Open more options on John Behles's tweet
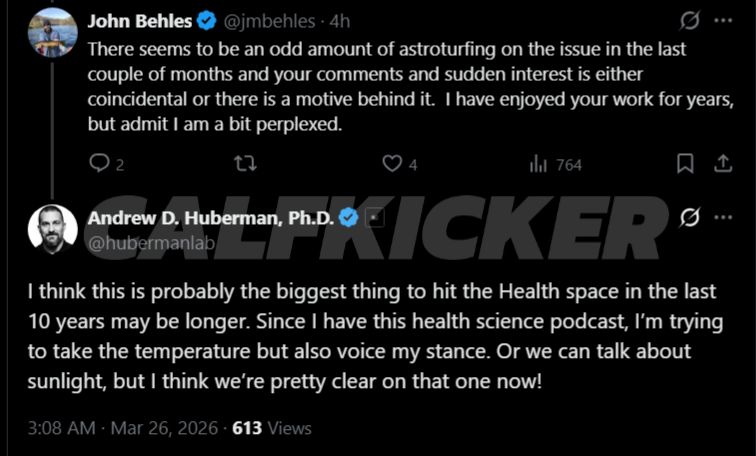Viewport: 756px width, 456px height. click(723, 20)
